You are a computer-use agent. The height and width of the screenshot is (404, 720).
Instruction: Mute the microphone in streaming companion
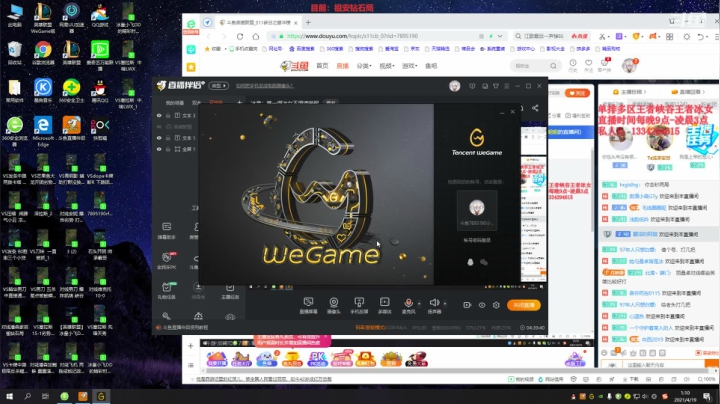pos(408,303)
